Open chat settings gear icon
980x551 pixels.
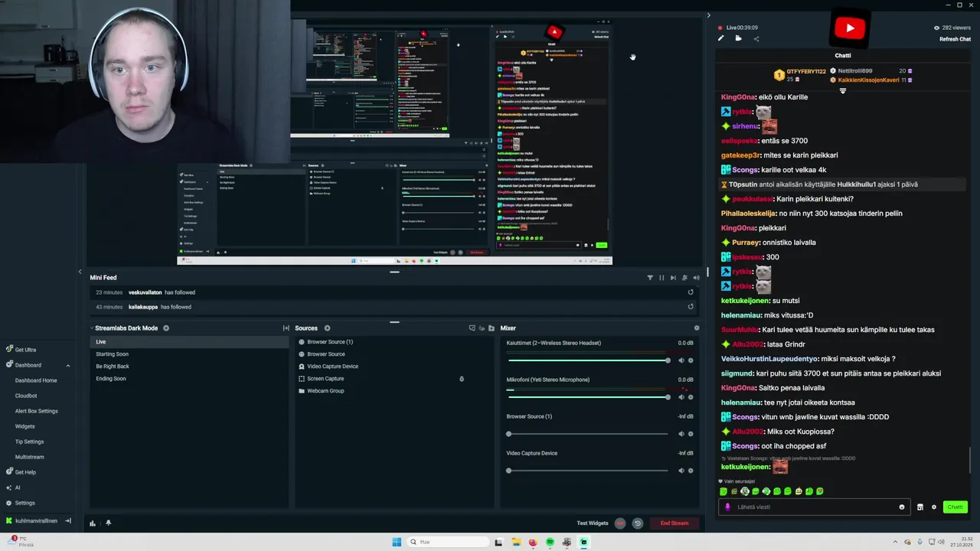point(933,507)
